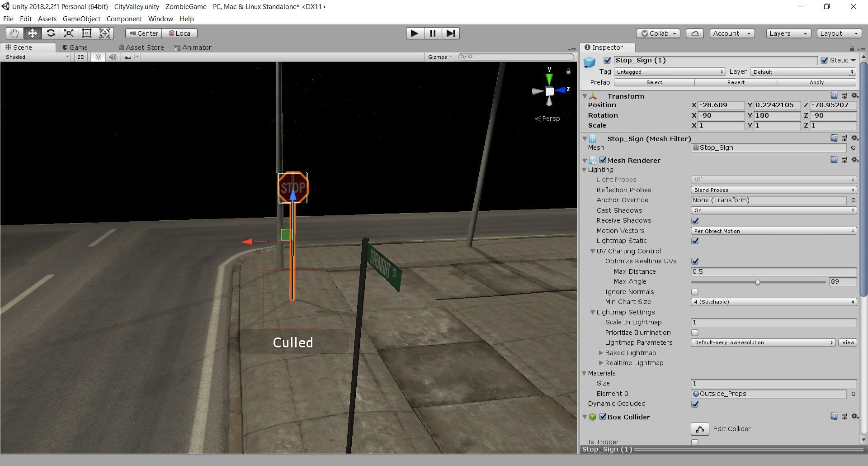
Task: Select the Move tool
Action: 32,33
